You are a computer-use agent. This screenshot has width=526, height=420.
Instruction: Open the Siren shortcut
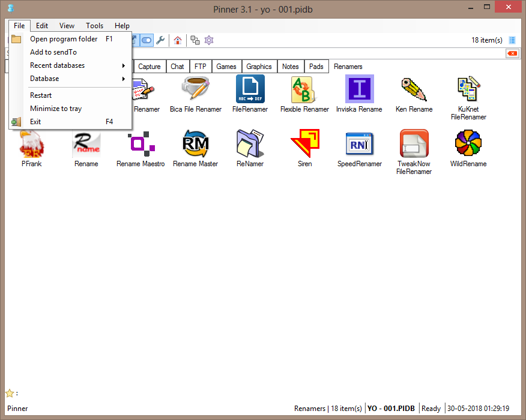[304, 149]
